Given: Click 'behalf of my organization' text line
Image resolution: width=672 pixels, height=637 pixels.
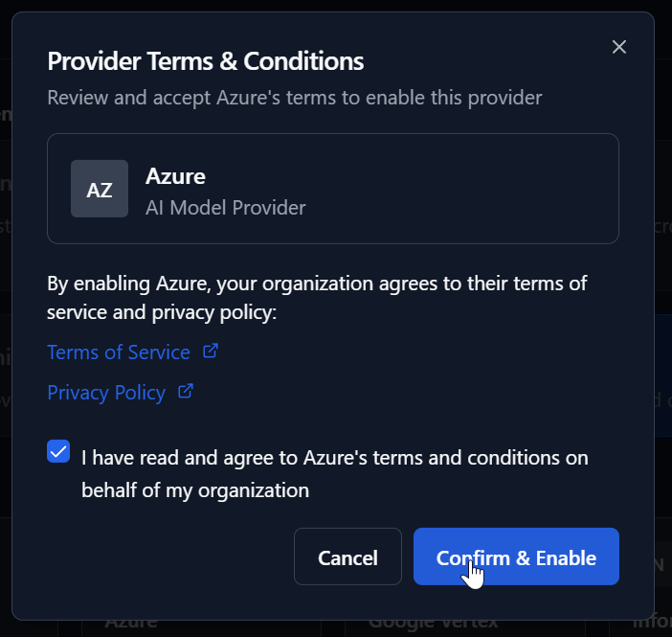Looking at the screenshot, I should 195,490.
